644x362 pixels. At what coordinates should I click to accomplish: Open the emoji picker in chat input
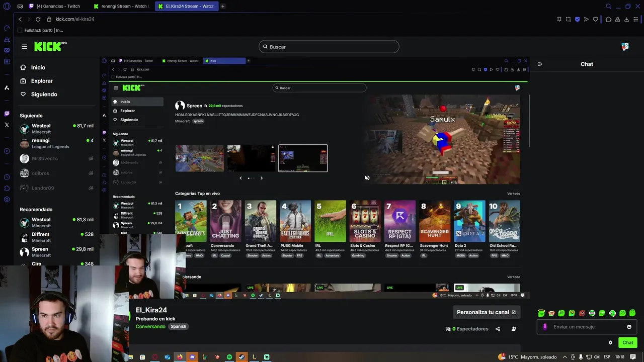click(629, 327)
